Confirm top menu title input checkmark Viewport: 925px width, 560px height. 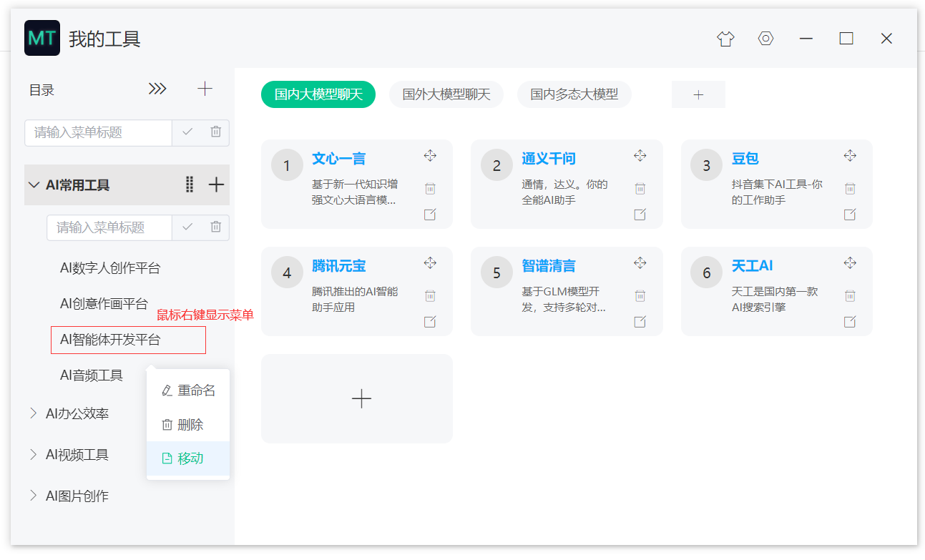pos(187,132)
